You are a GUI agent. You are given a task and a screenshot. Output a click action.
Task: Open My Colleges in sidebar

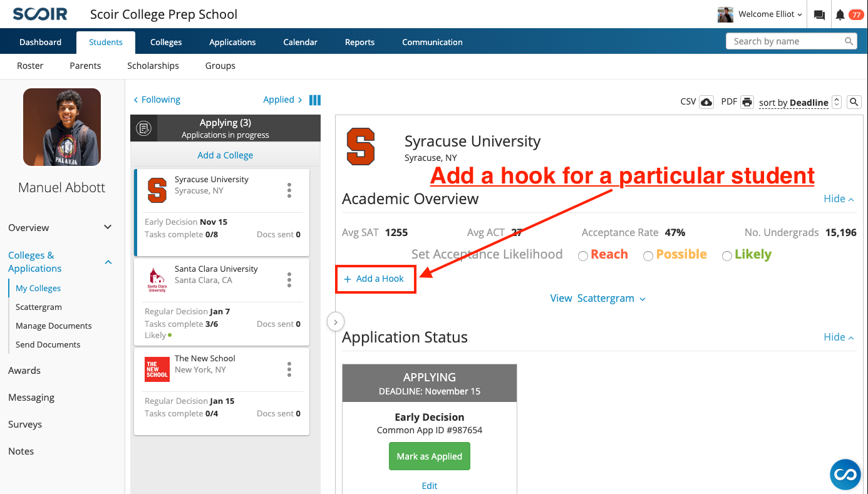[x=38, y=288]
